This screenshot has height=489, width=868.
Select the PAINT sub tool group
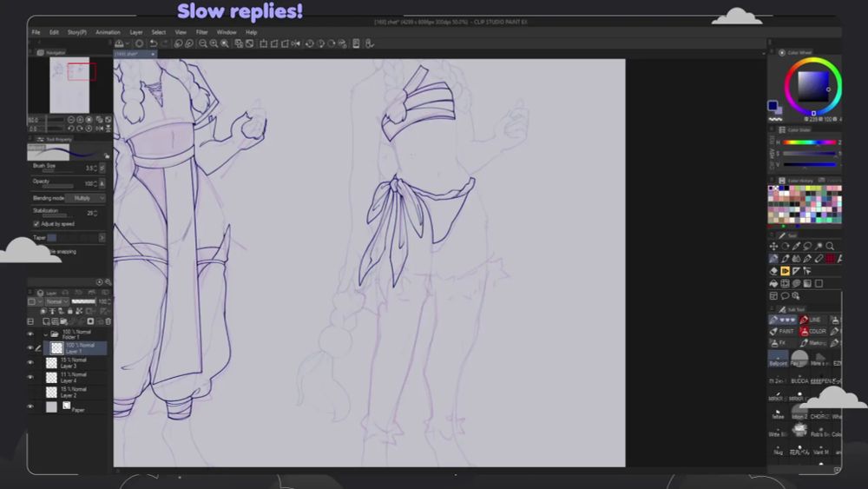(783, 331)
